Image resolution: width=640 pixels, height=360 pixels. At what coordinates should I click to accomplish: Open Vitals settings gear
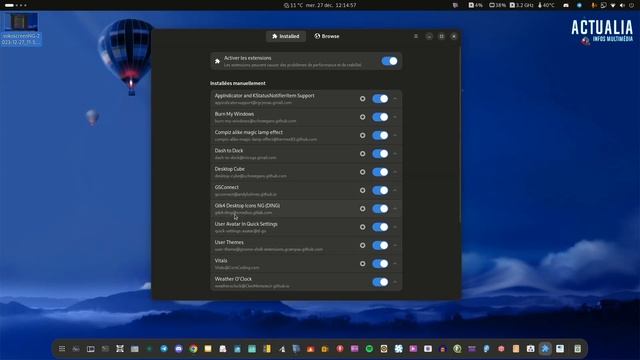362,264
